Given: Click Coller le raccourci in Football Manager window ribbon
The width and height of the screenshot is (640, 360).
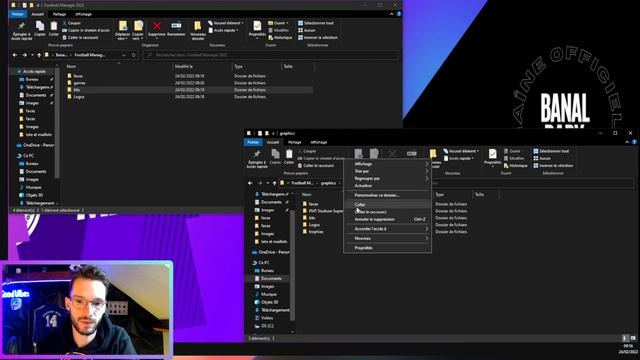Looking at the screenshot, I should [80, 38].
